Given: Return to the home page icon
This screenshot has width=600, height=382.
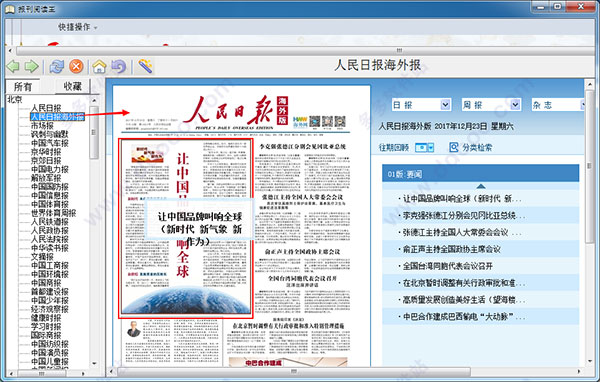Looking at the screenshot, I should tap(99, 67).
